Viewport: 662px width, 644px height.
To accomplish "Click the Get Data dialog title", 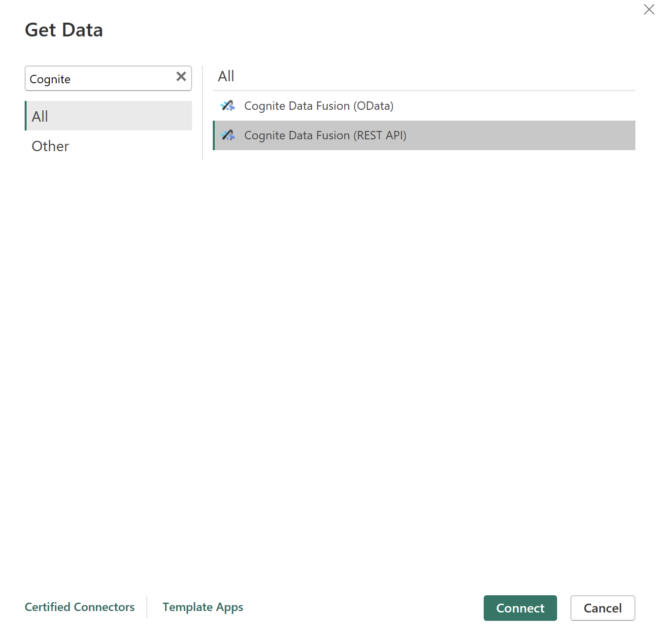I will [64, 30].
